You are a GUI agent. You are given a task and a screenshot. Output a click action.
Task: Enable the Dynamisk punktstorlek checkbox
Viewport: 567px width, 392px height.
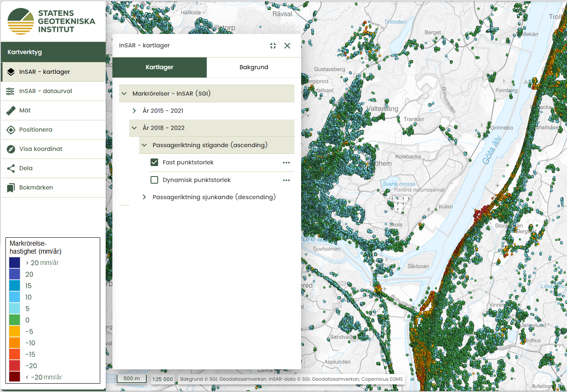[x=154, y=180]
